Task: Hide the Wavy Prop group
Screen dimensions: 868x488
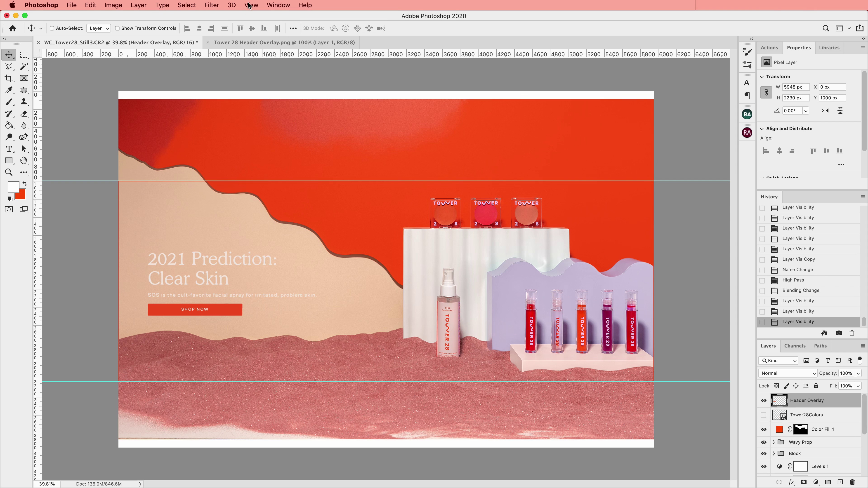Action: [x=764, y=442]
